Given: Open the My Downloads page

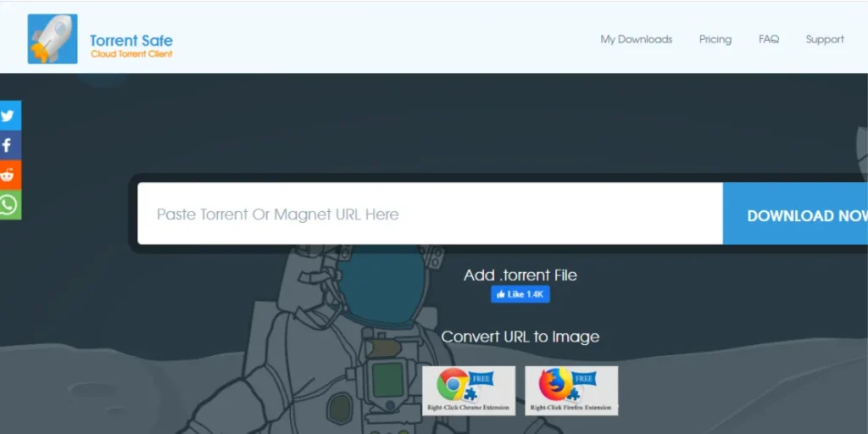Looking at the screenshot, I should point(636,39).
